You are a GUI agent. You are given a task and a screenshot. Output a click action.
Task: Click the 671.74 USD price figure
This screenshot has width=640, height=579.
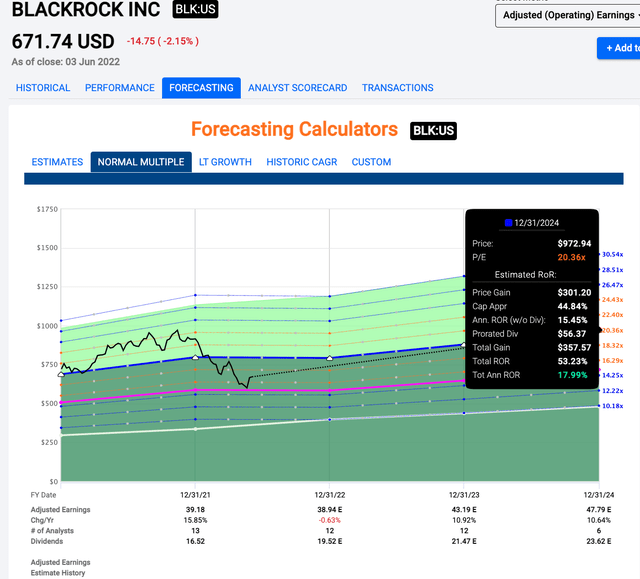point(63,41)
